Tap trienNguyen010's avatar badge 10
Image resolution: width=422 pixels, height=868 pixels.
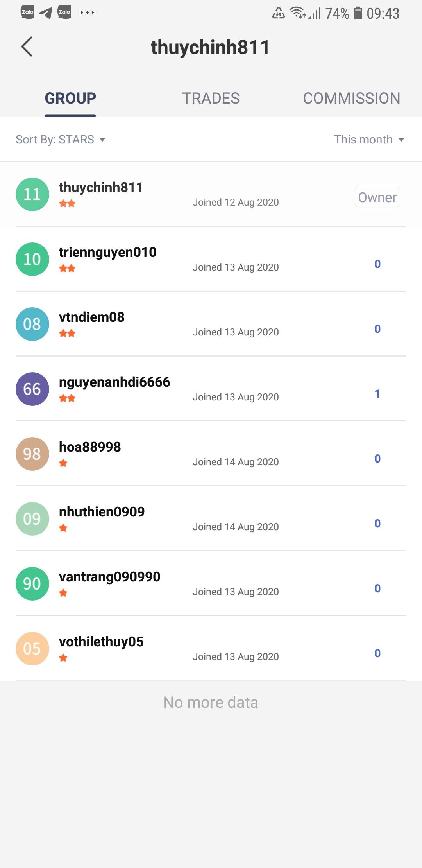point(32,259)
